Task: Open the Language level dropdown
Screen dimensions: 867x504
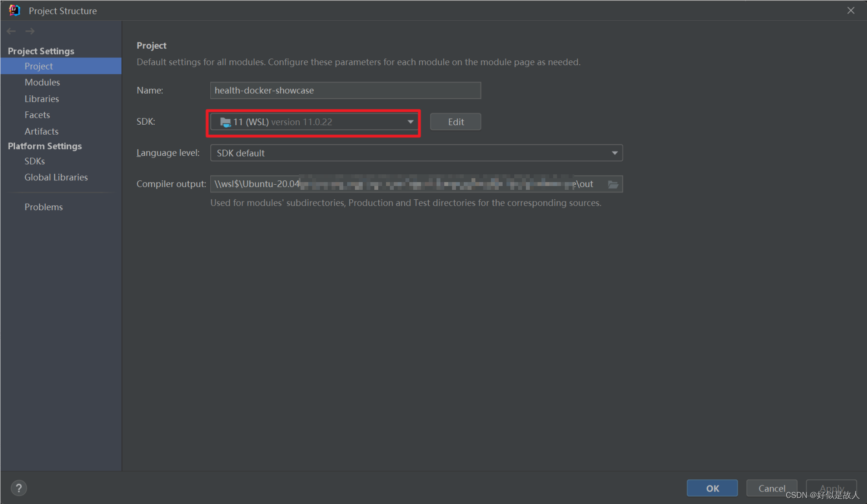Action: (614, 152)
